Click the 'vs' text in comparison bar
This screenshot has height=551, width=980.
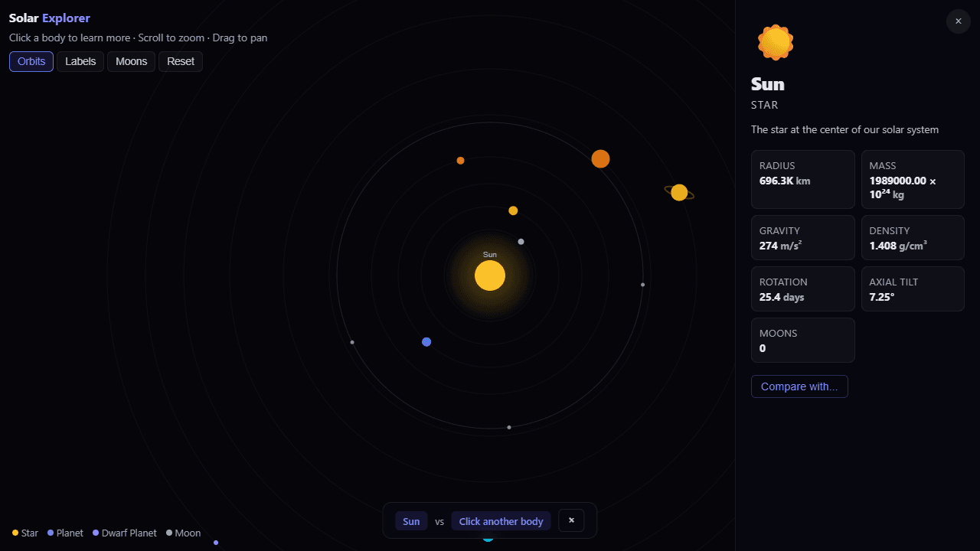coord(439,522)
